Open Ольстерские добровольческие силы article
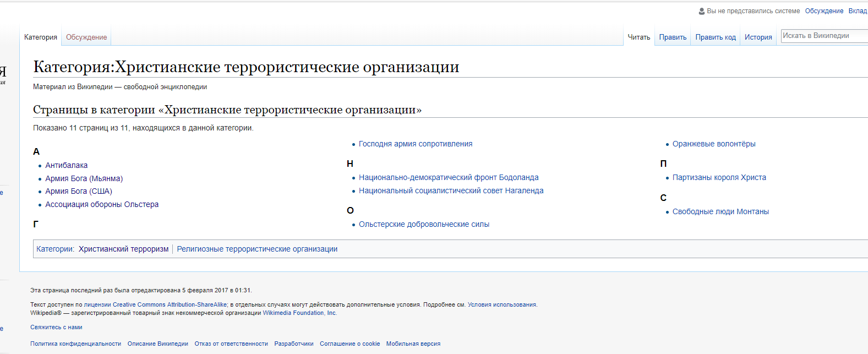The image size is (868, 354). click(x=424, y=224)
